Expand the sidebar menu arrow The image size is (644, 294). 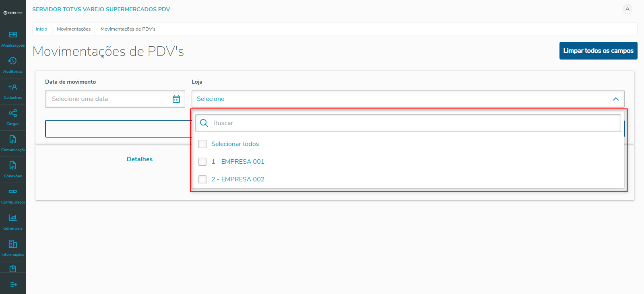click(13, 285)
